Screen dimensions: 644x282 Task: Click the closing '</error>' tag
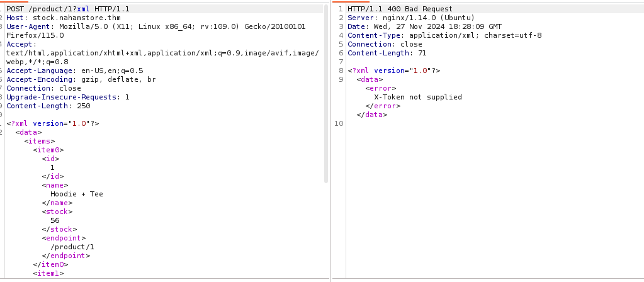(x=383, y=106)
